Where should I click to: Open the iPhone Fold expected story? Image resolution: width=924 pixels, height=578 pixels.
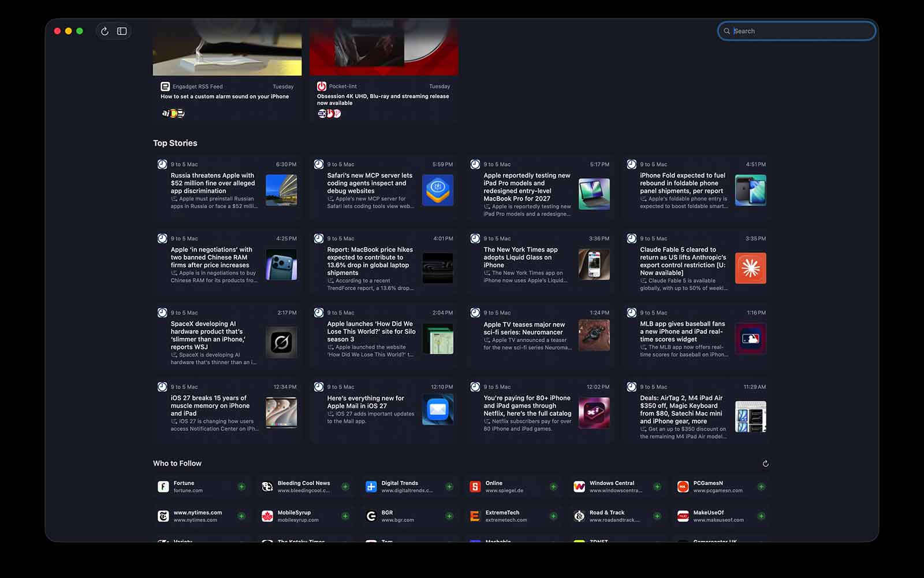(696, 188)
